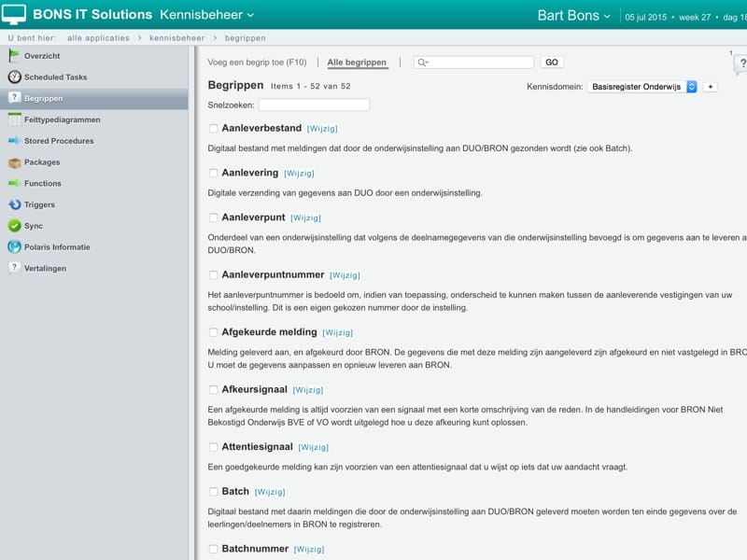Select Begrippen in the sidebar

[94, 99]
